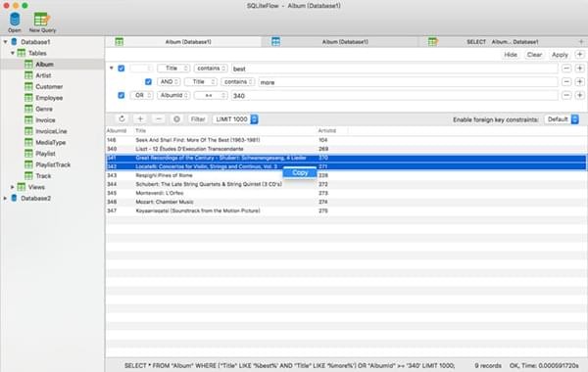The width and height of the screenshot is (588, 372).
Task: Remove the 'best' filter rule
Action: click(x=566, y=69)
